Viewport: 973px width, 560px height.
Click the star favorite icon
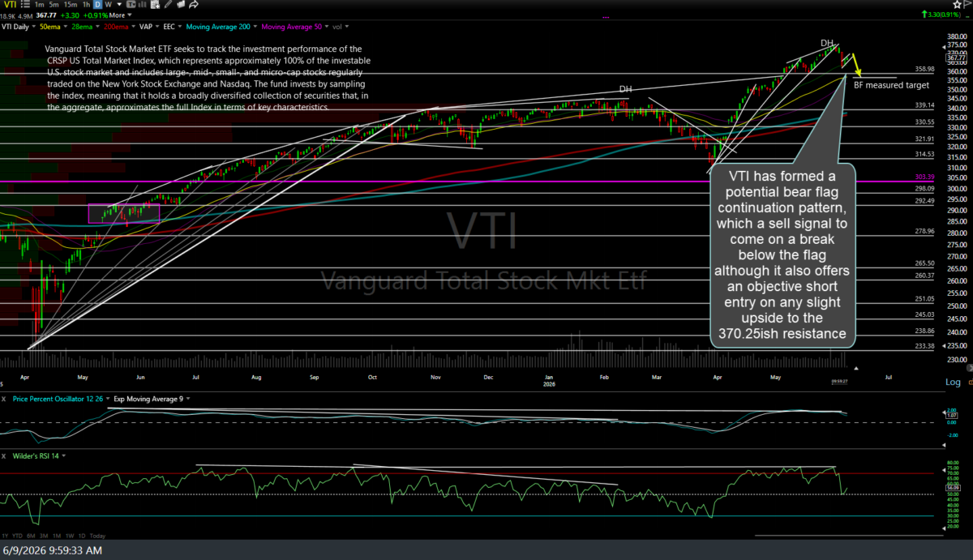[x=958, y=5]
